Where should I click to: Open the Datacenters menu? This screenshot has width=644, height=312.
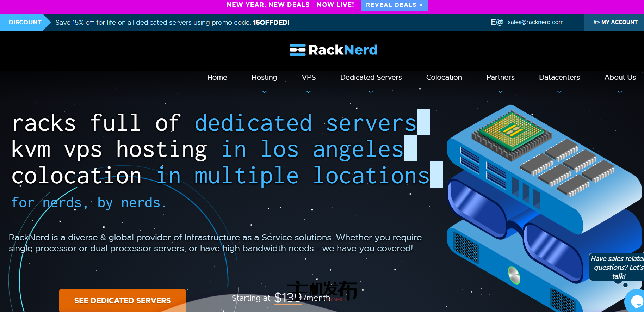(559, 77)
